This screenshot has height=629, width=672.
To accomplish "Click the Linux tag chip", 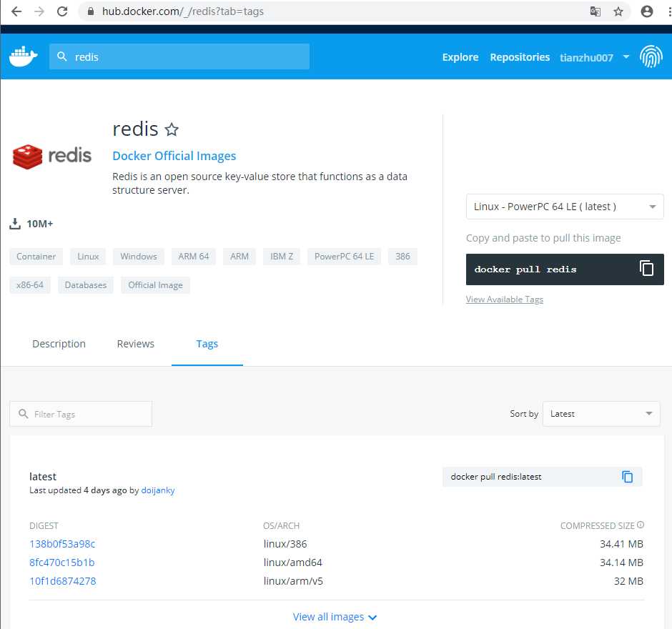I will [x=88, y=256].
